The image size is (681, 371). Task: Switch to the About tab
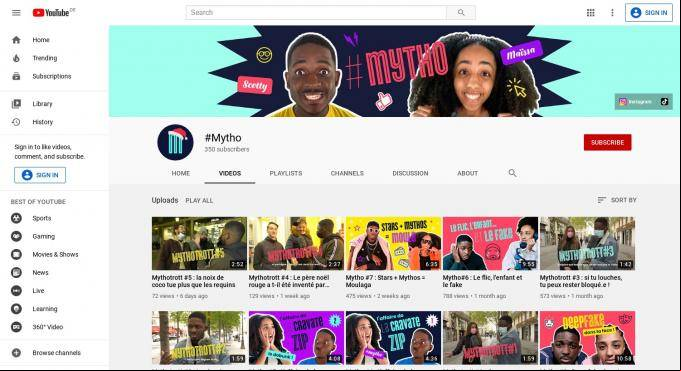tap(467, 173)
